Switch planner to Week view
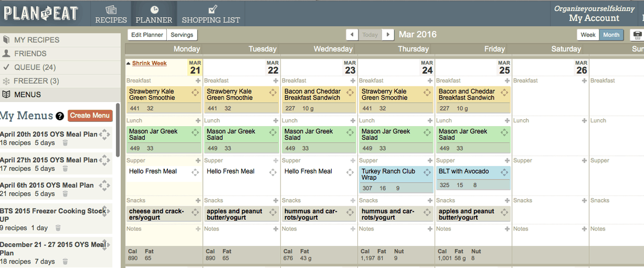 click(588, 35)
